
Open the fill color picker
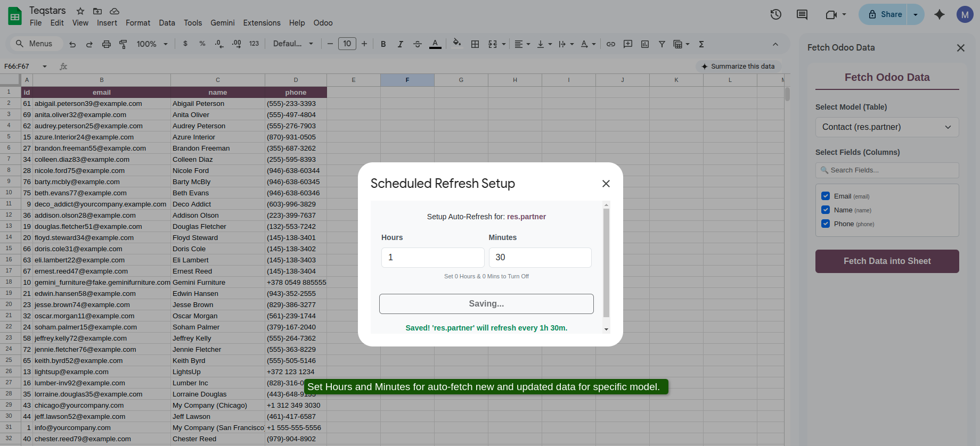coord(456,44)
